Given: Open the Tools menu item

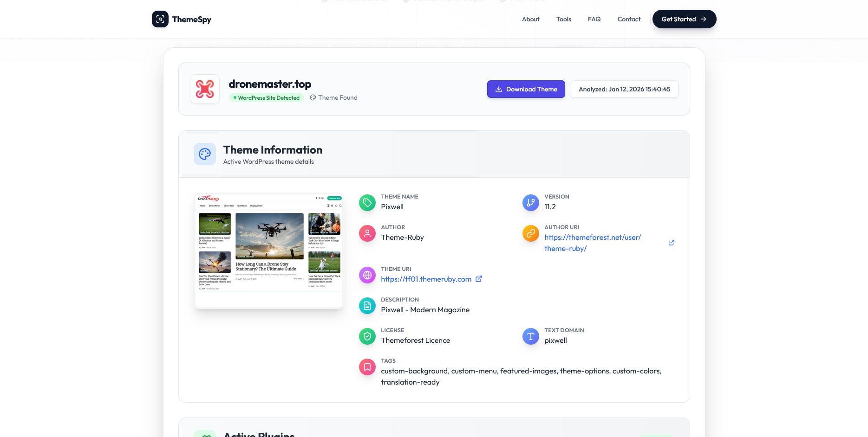Looking at the screenshot, I should pos(564,19).
